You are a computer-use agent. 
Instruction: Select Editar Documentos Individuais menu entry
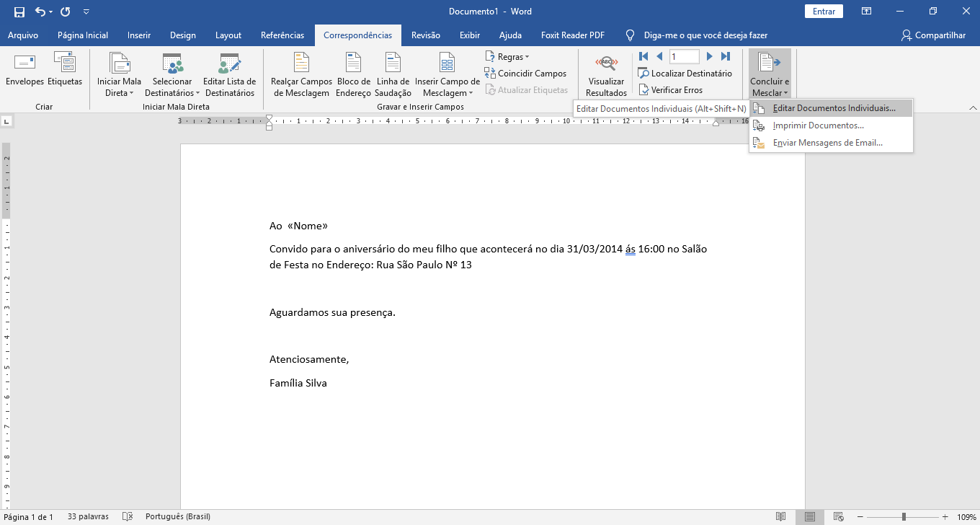pos(834,108)
